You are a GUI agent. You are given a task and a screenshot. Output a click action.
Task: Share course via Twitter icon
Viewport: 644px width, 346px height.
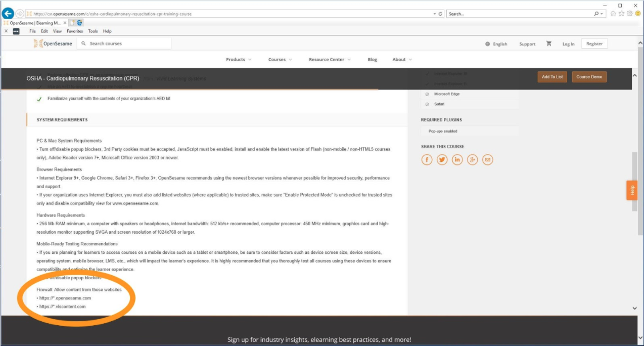442,160
